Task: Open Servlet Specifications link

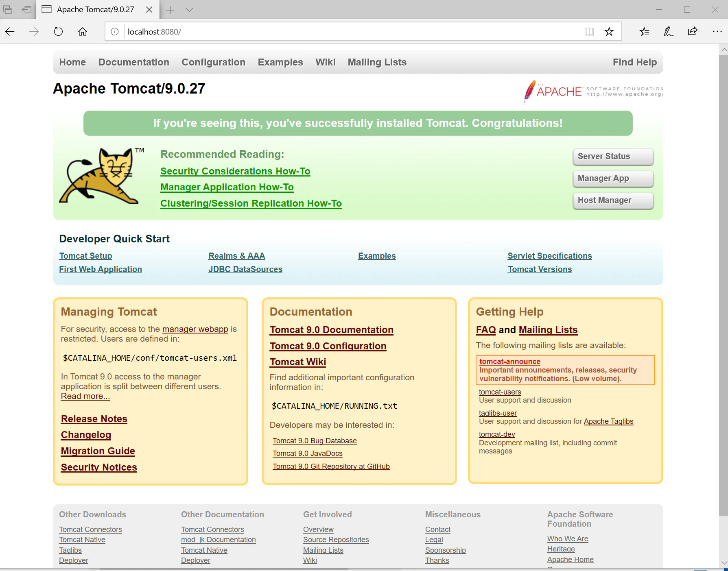Action: pos(549,256)
